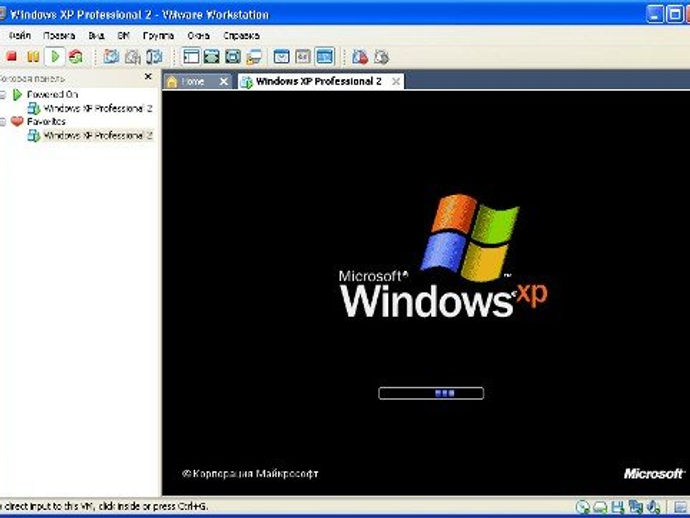The image size is (690, 518).
Task: Switch to Full Screen mode icon
Action: pyautogui.click(x=212, y=56)
